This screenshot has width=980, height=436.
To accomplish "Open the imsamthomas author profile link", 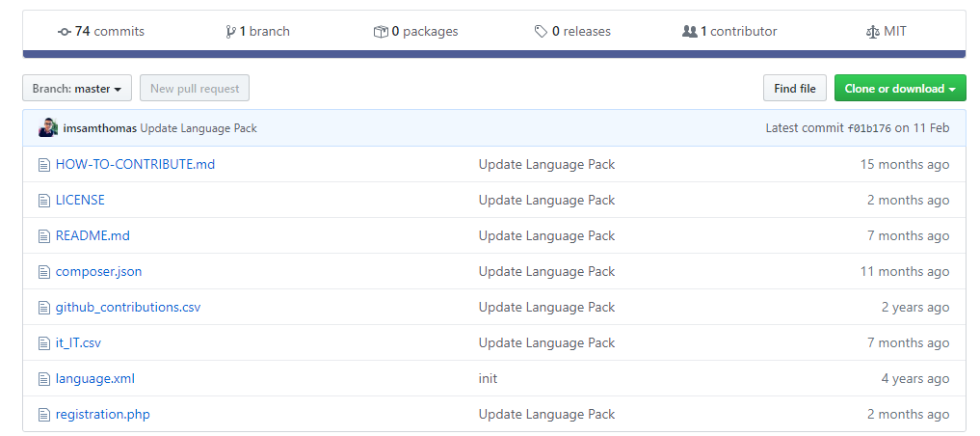I will pos(99,128).
